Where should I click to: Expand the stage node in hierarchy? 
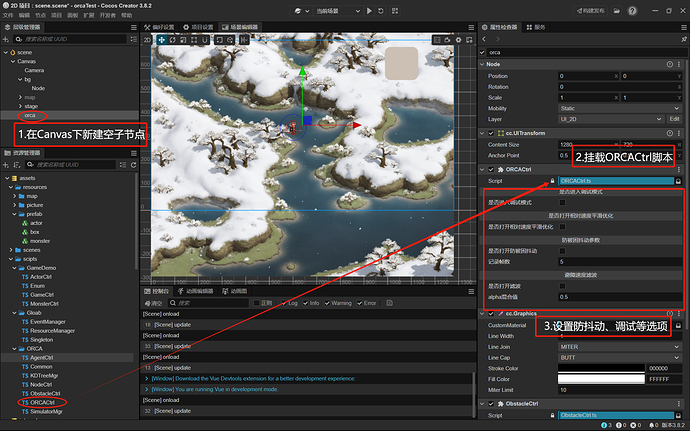(x=20, y=106)
